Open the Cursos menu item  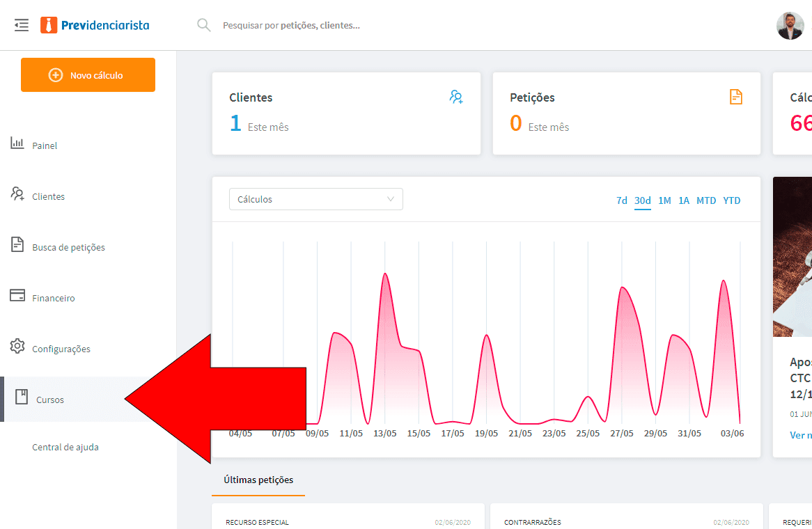(50, 400)
